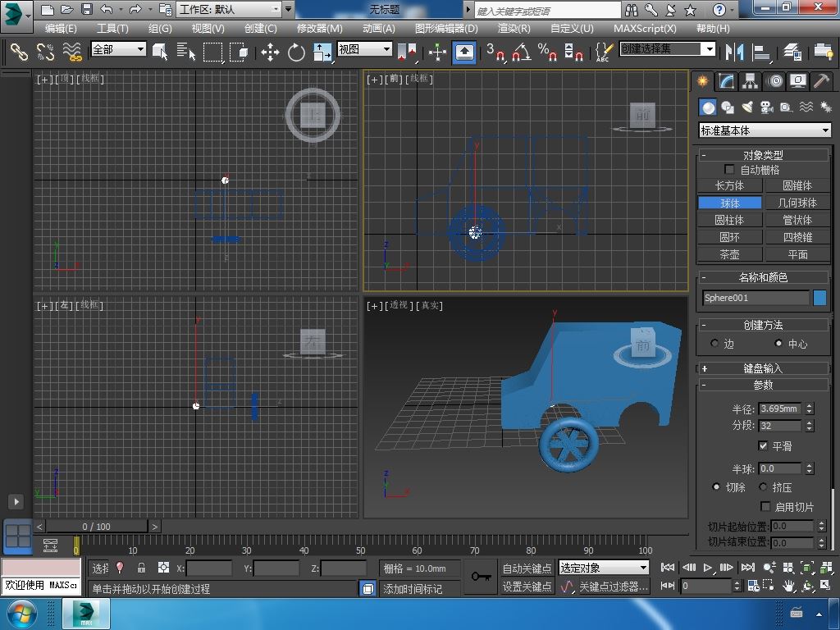Toggle the selection lock padlock
The width and height of the screenshot is (840, 630).
141,568
